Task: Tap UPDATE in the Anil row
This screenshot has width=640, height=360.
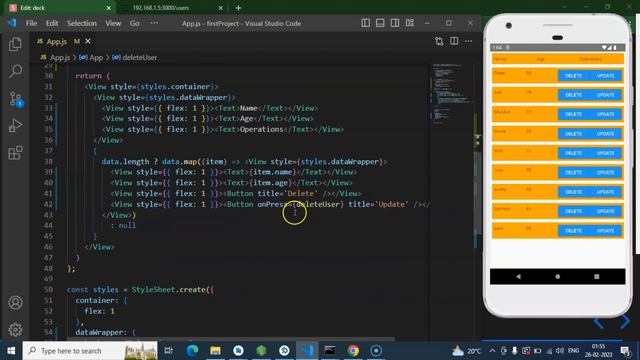Action: 605,95
